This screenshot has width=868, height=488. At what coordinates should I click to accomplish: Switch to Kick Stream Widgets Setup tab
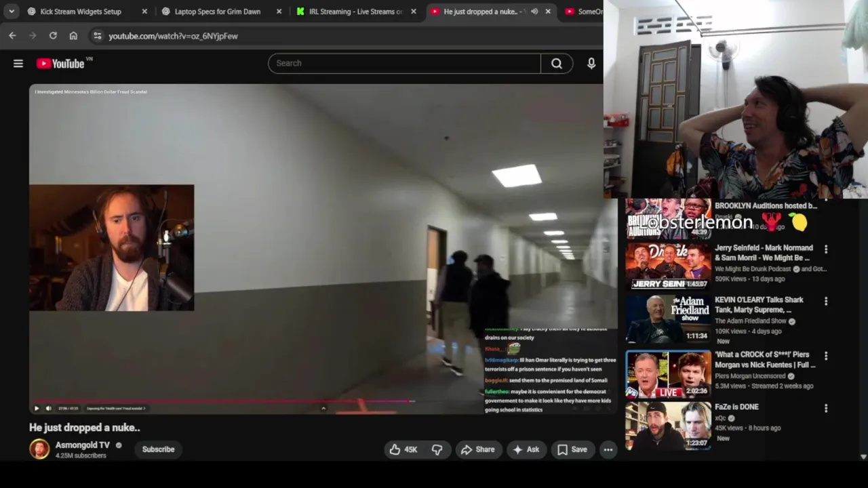coord(80,12)
